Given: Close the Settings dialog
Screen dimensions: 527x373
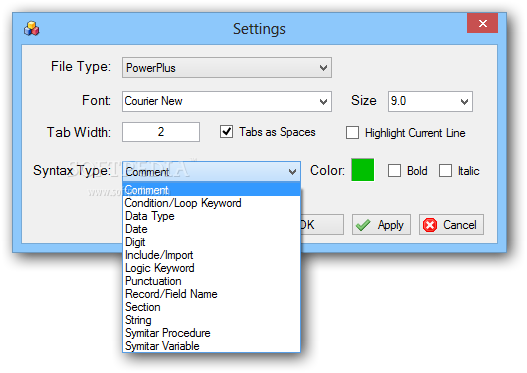Looking at the screenshot, I should 482,23.
